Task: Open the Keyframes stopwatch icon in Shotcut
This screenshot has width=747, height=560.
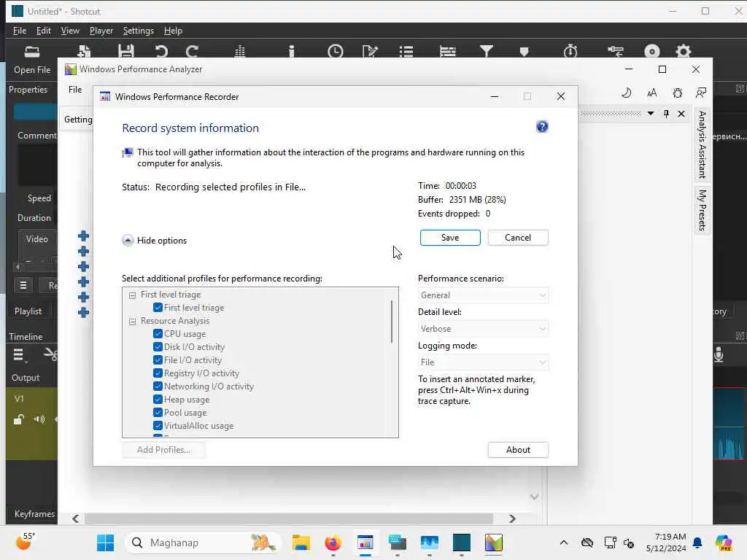Action: point(570,51)
